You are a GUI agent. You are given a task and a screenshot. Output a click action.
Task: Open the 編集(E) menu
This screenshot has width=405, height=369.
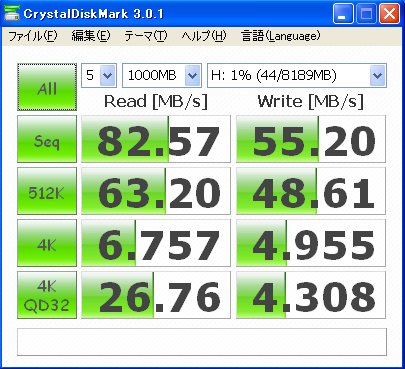[91, 36]
